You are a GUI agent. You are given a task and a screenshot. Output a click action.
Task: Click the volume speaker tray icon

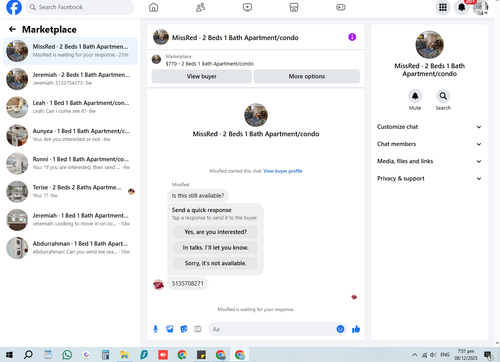[x=433, y=355]
